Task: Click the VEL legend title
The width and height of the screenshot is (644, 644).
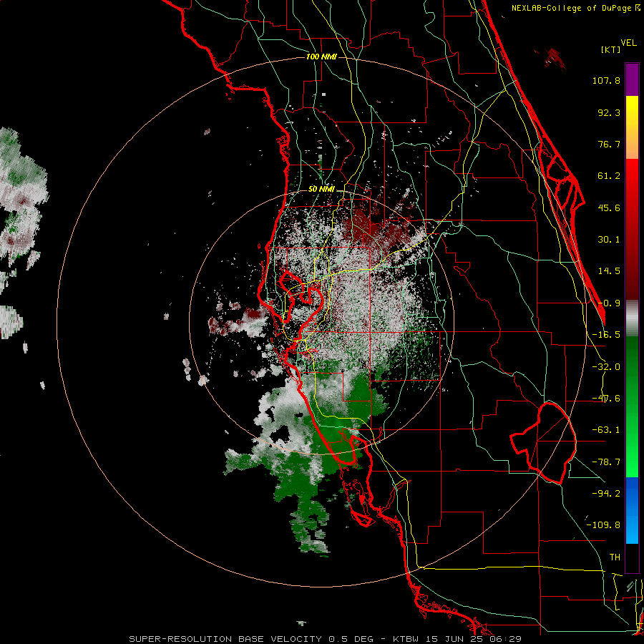Action: click(x=628, y=43)
